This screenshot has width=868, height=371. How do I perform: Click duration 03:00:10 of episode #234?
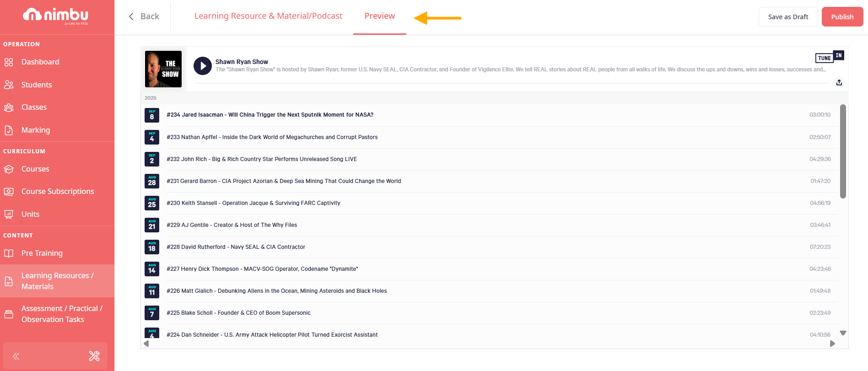tap(820, 115)
